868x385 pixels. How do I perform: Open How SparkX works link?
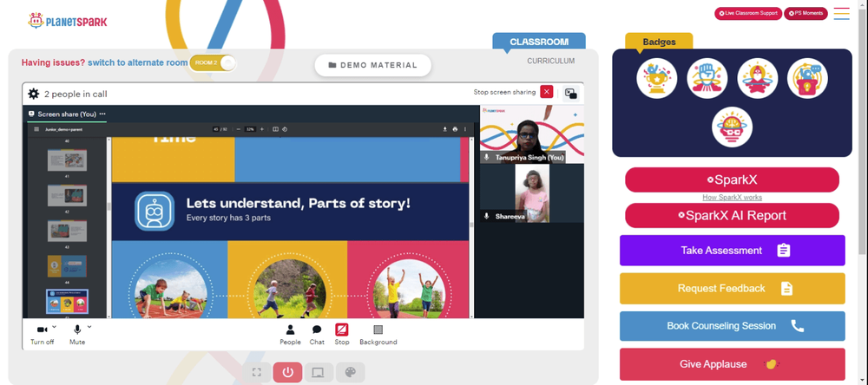pyautogui.click(x=732, y=198)
